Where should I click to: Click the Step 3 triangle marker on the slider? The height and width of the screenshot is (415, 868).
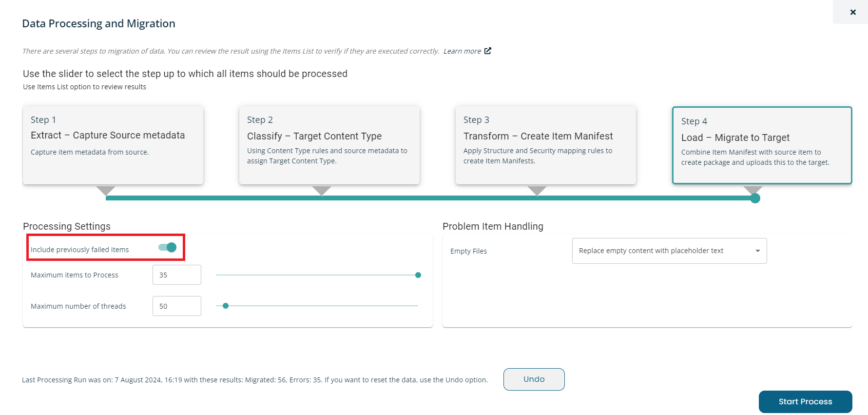tap(537, 190)
